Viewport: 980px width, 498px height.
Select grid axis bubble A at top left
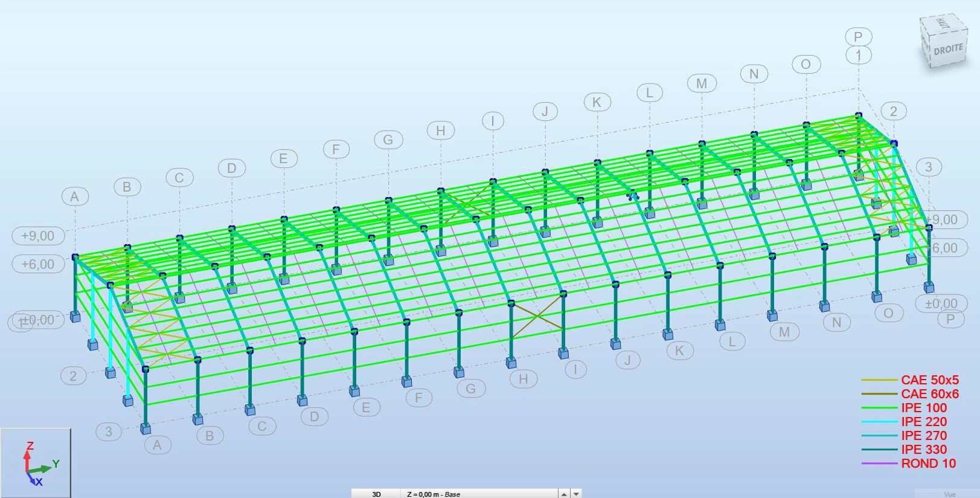click(74, 196)
